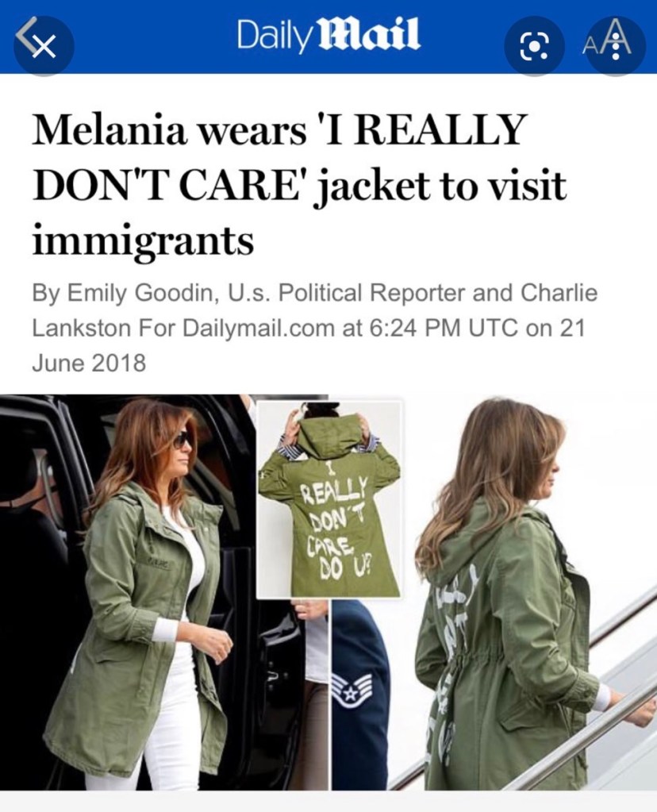Tap the Daily Mail logo in header

pos(328,34)
